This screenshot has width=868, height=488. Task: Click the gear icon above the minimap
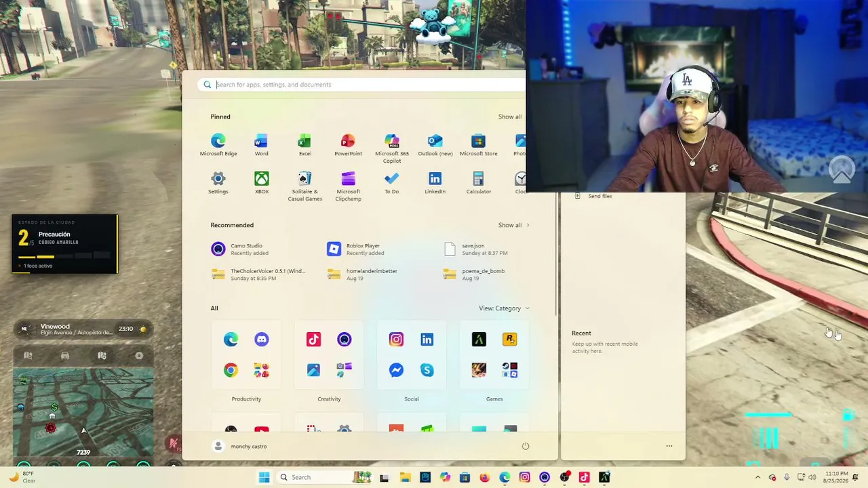(x=139, y=355)
